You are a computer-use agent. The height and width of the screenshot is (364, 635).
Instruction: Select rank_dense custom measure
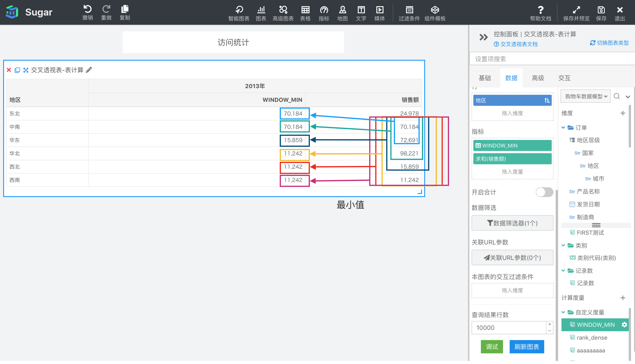pyautogui.click(x=588, y=338)
